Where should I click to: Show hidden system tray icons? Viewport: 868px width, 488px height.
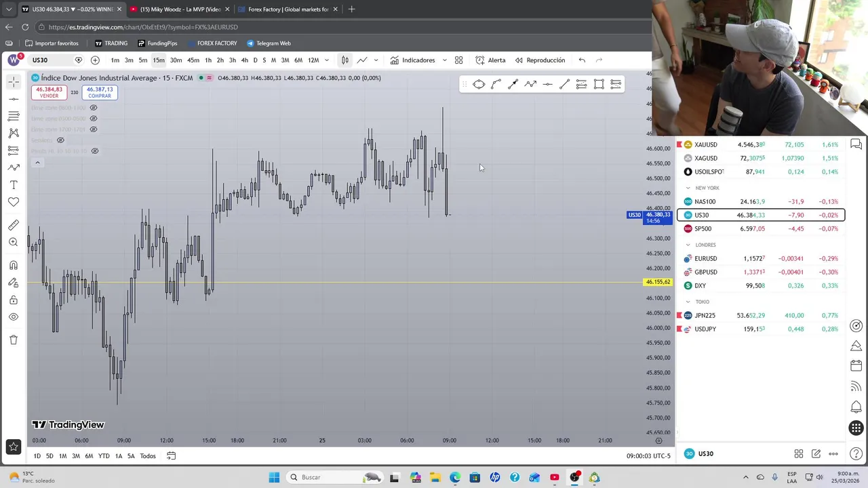pos(745,477)
